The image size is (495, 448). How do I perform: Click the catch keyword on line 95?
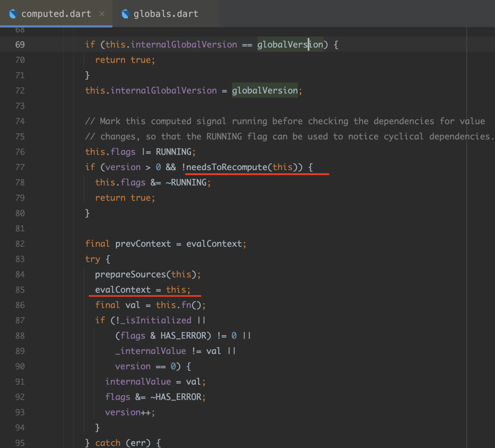108,443
